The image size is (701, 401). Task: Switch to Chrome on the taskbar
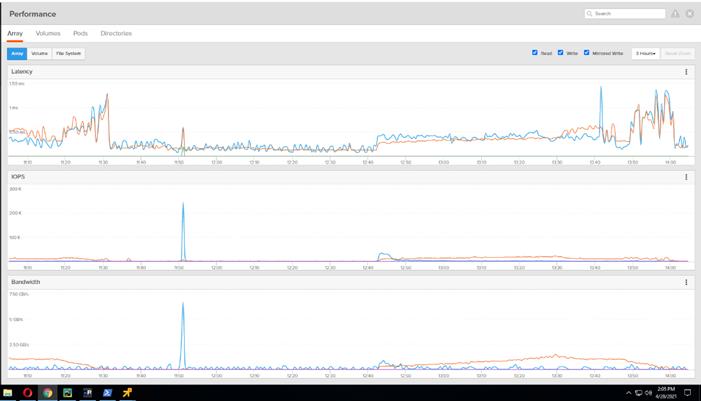click(47, 393)
